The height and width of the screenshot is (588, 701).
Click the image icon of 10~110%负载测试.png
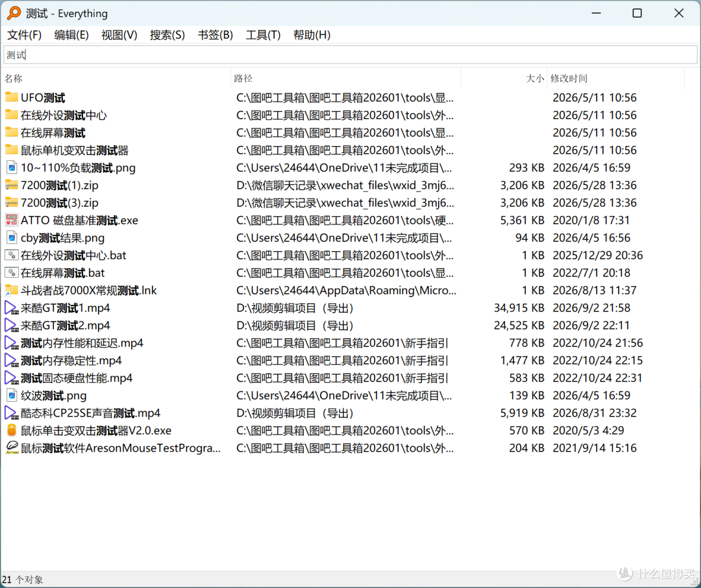point(12,167)
